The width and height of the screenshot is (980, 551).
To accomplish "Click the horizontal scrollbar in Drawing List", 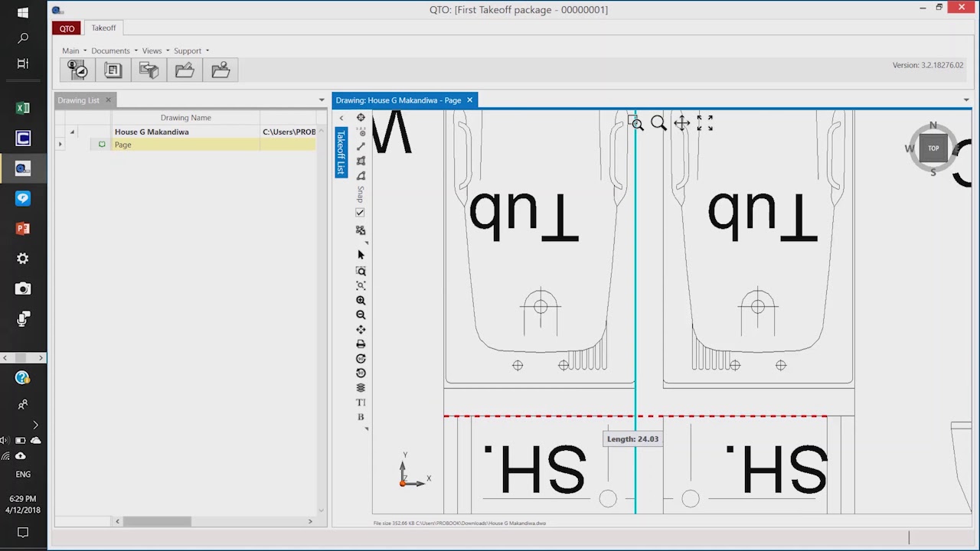I will 157,521.
